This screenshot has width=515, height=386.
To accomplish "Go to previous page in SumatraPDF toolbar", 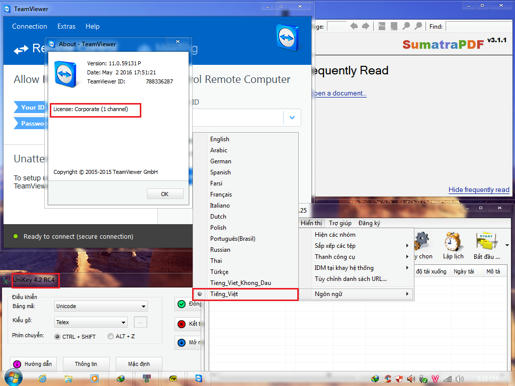I will 354,26.
